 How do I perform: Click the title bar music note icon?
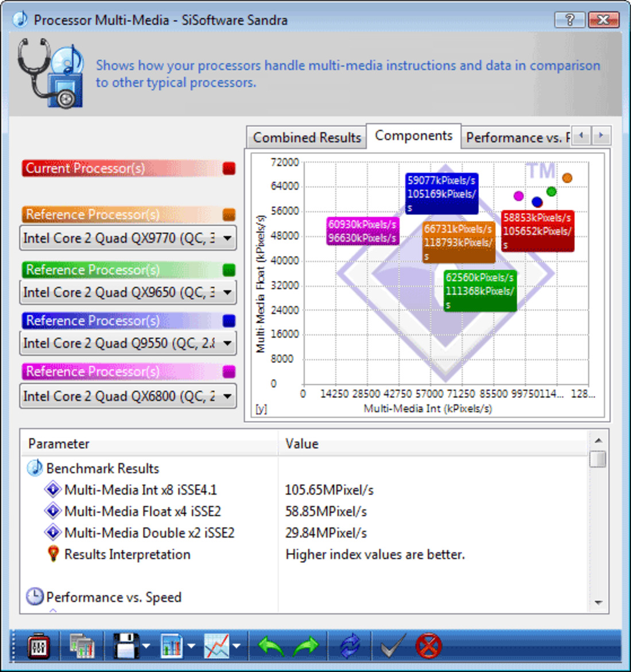click(x=20, y=20)
